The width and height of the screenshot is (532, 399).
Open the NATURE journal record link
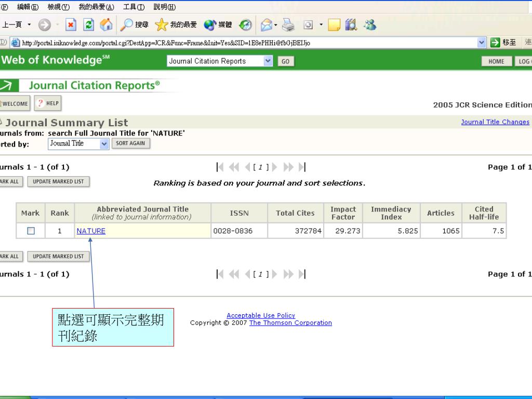click(91, 231)
